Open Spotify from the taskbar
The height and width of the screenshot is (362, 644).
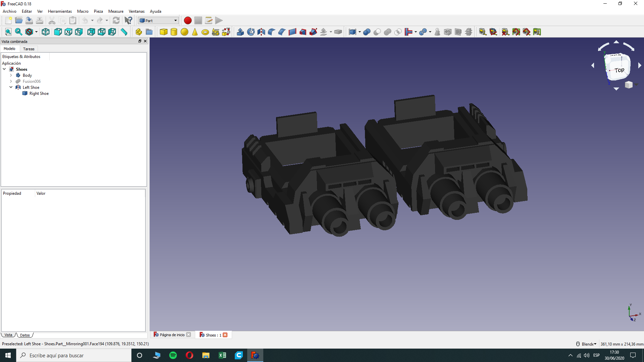coord(173,355)
